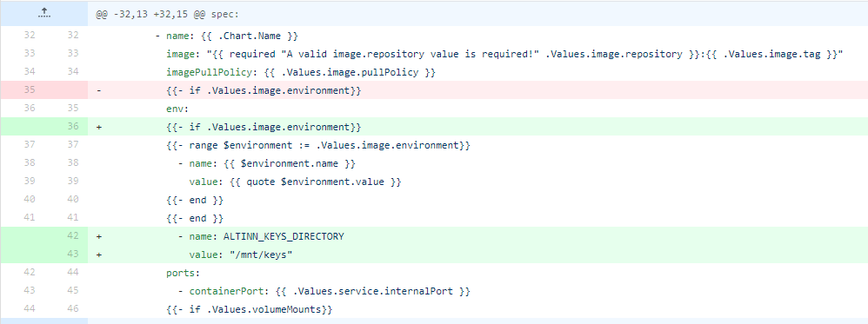Click the minus marker on removed line

[99, 90]
